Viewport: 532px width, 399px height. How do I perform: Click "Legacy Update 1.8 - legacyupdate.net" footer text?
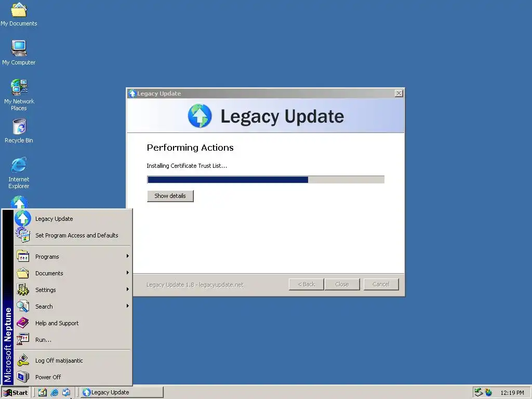195,285
